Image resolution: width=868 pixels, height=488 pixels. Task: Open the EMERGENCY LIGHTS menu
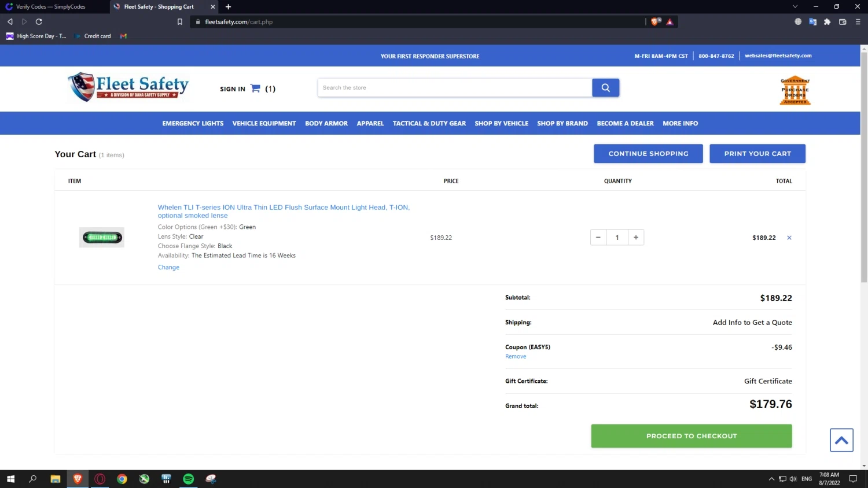click(x=193, y=123)
